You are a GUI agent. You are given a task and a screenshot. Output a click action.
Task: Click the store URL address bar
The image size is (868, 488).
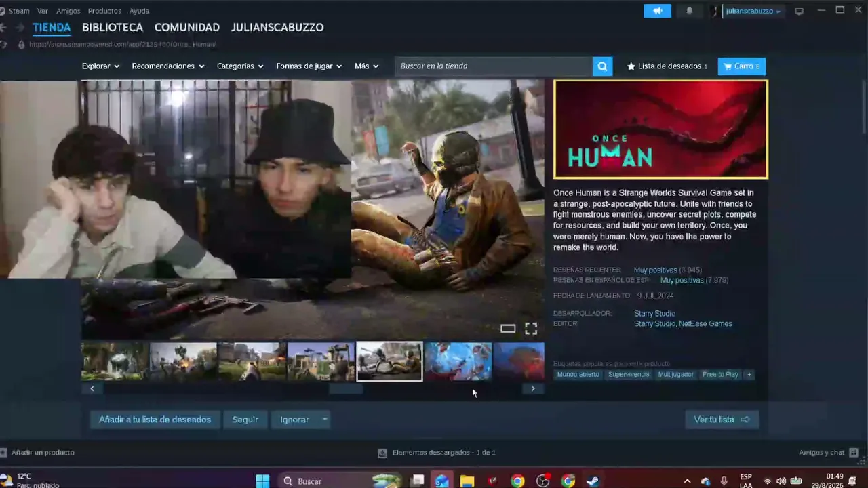(x=123, y=45)
